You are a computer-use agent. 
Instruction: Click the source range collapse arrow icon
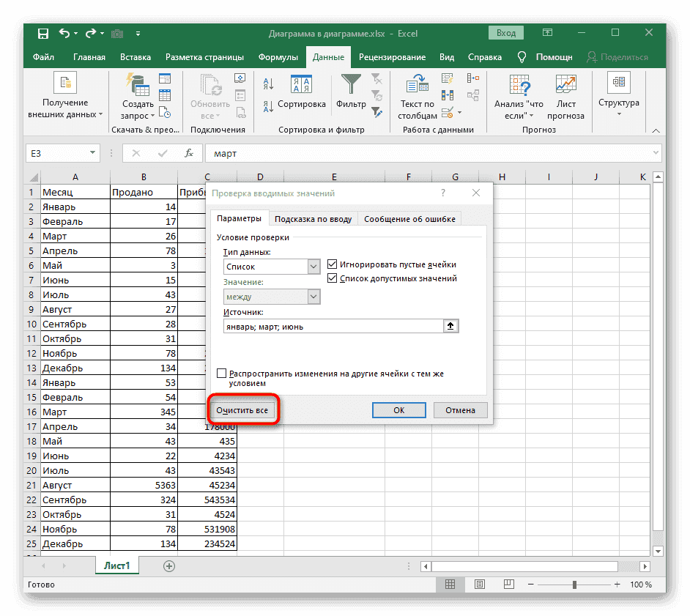[451, 327]
